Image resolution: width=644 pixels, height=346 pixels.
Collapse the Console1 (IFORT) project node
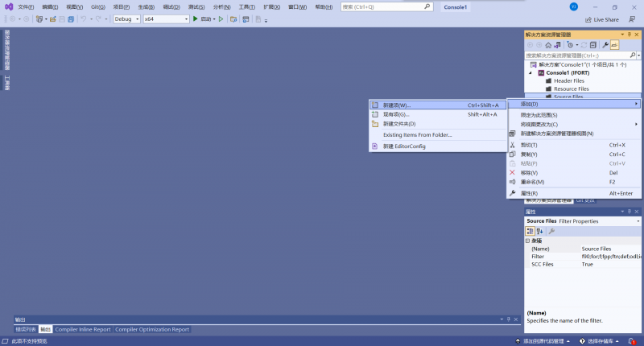(x=530, y=72)
